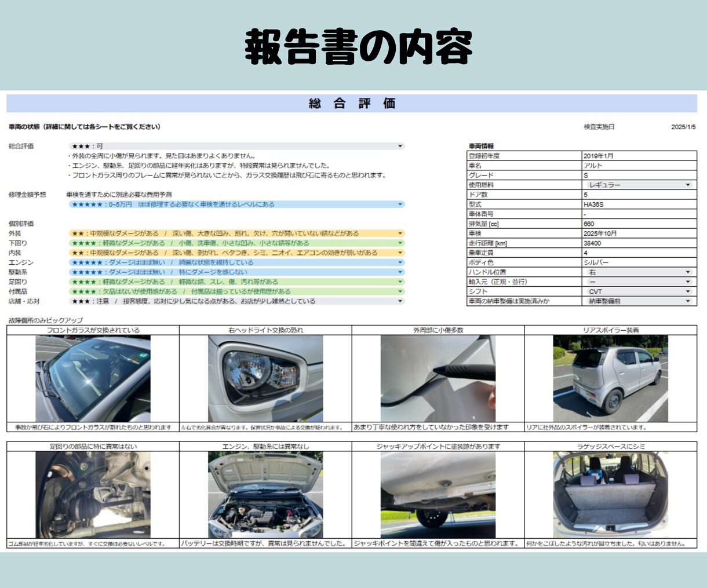The width and height of the screenshot is (707, 588).
Task: Click the リアに社外品のスポイラー note
Action: [586, 427]
